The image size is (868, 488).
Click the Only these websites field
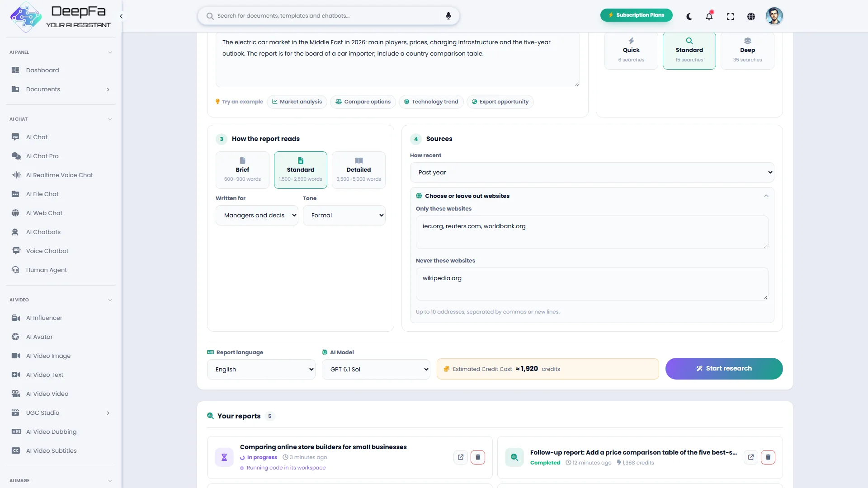(592, 232)
